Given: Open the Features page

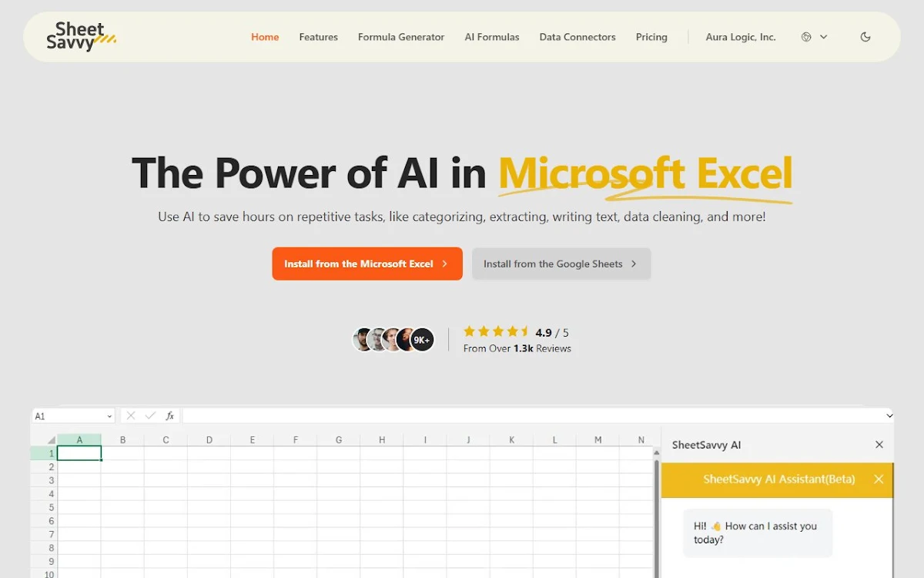Looking at the screenshot, I should 319,37.
